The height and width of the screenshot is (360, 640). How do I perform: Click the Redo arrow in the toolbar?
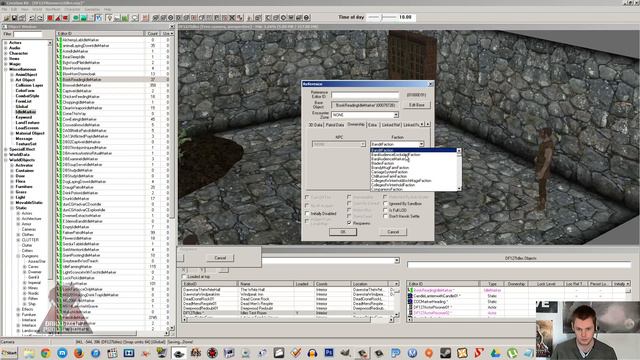[40, 18]
